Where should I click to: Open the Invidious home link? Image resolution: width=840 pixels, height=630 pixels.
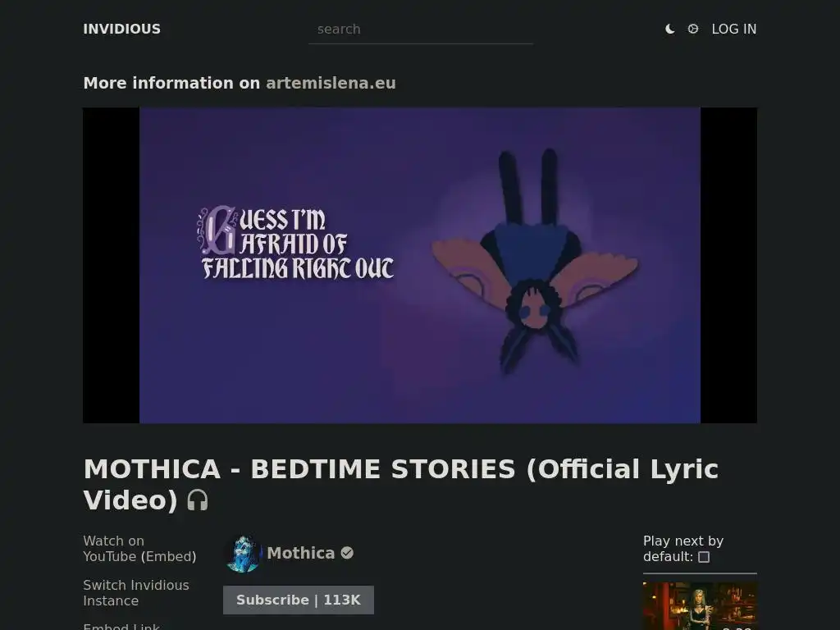[121, 29]
